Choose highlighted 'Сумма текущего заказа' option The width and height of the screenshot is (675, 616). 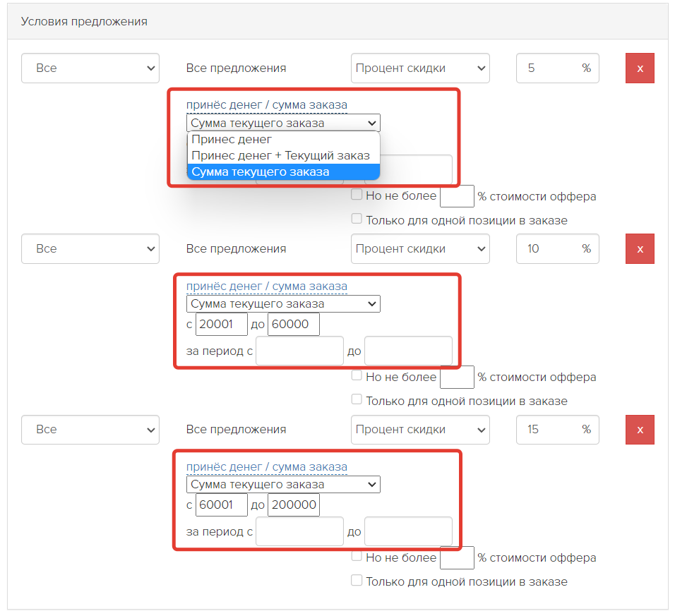pyautogui.click(x=283, y=171)
